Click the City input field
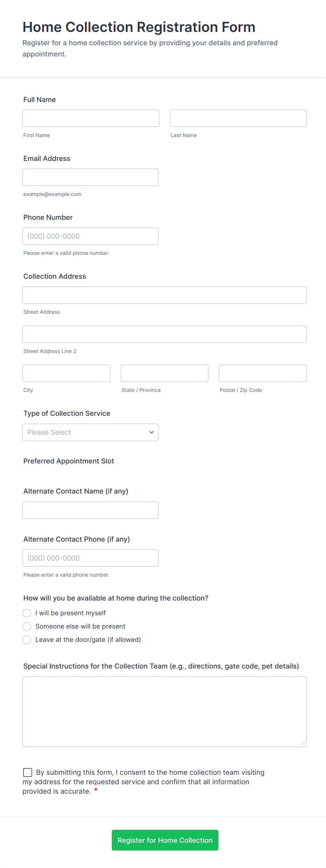326x868 pixels. coord(66,373)
